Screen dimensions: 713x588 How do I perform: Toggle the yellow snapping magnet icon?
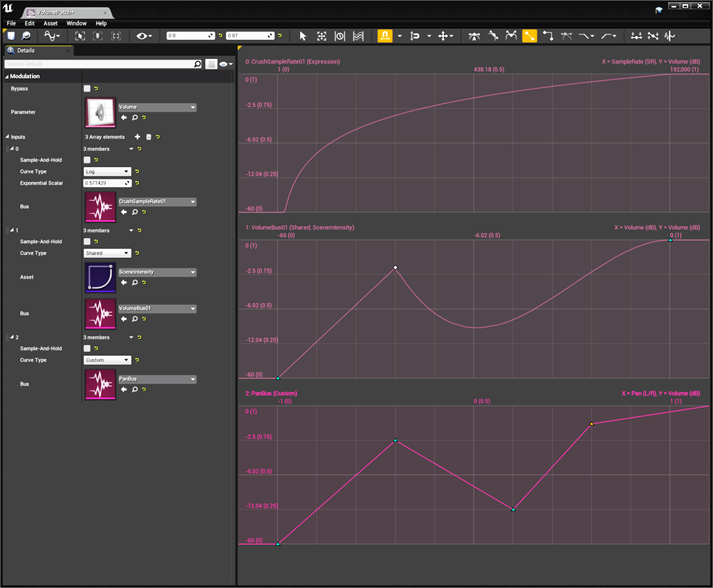click(384, 36)
